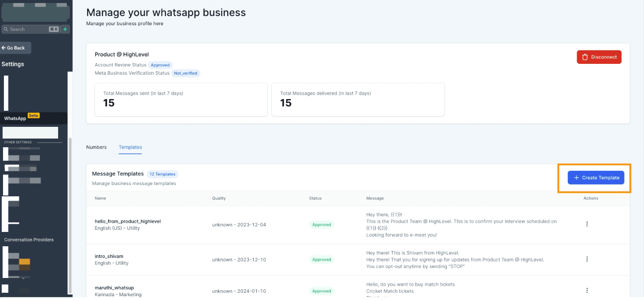Click the 12 Templates count badge

[x=162, y=174]
